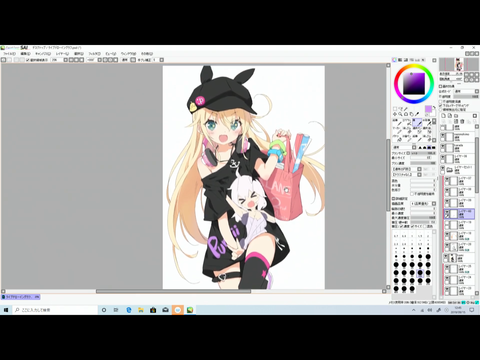Open the brush blend mode dropdown
The height and width of the screenshot is (360, 480).
(414, 147)
